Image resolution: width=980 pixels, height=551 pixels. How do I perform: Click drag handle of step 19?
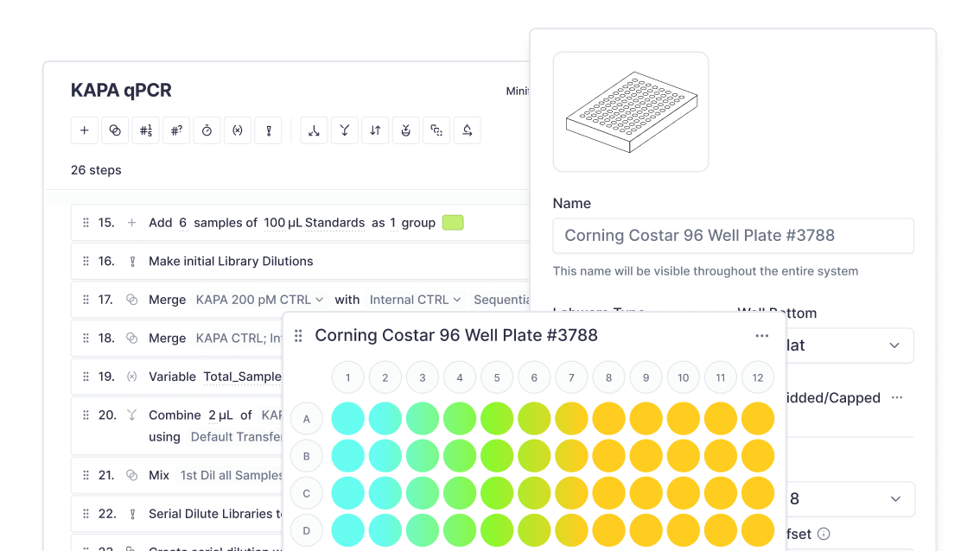[x=86, y=377]
